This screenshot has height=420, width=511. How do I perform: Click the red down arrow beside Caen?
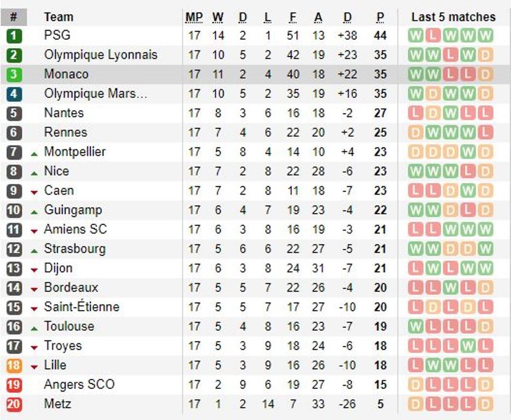tap(34, 192)
